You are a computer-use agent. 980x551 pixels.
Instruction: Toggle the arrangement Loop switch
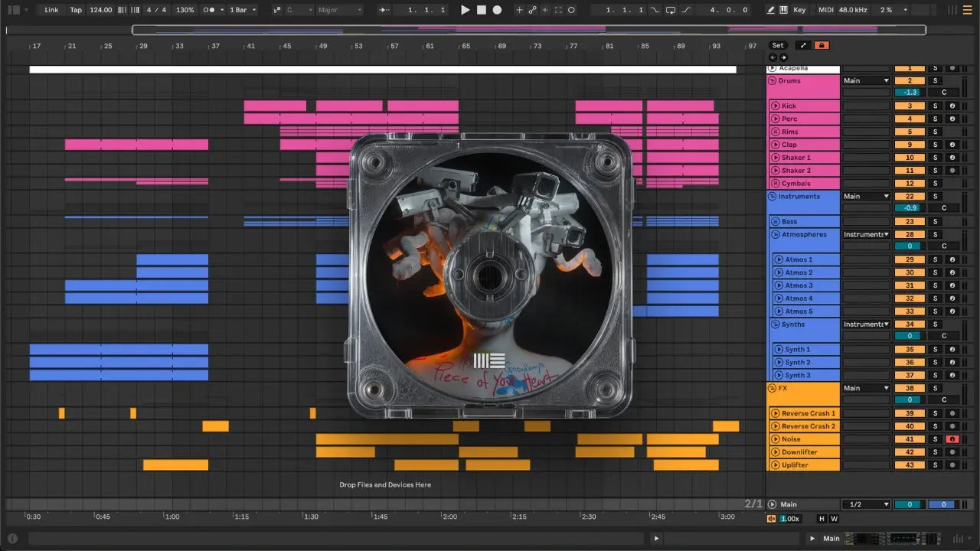point(670,10)
